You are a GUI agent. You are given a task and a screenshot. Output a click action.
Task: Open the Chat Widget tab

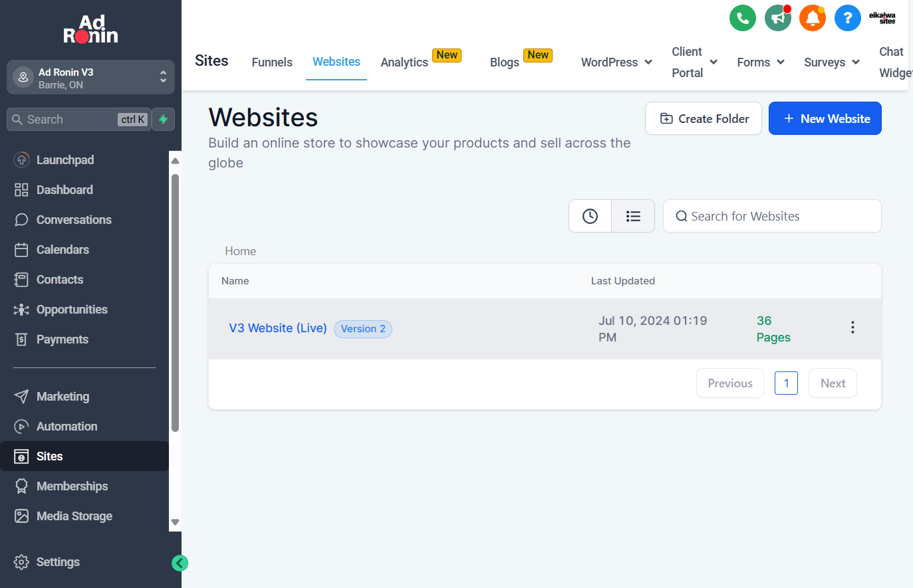coord(894,62)
